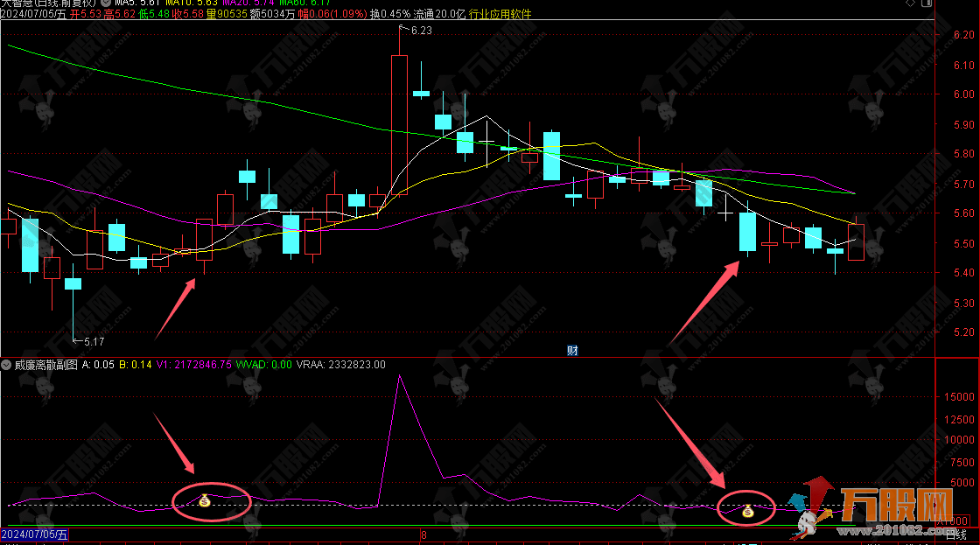Click the 6.00 price axis label
The height and width of the screenshot is (545, 980).
pos(963,94)
